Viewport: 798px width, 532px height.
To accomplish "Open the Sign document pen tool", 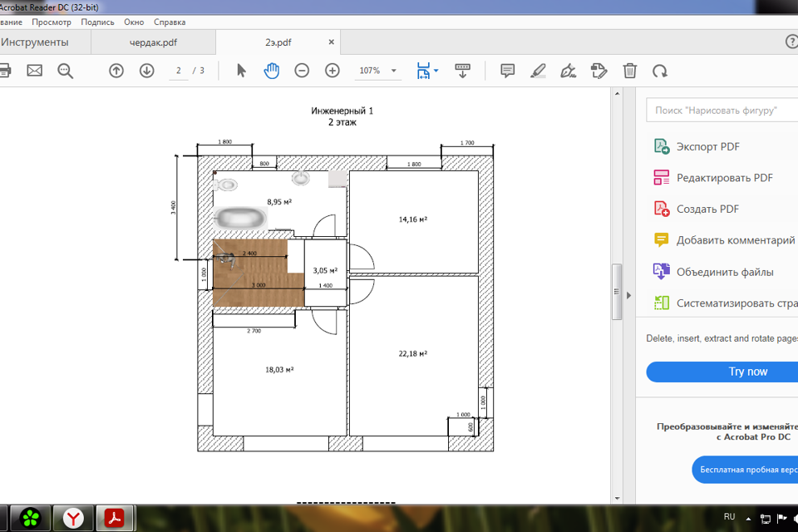I will click(x=568, y=71).
